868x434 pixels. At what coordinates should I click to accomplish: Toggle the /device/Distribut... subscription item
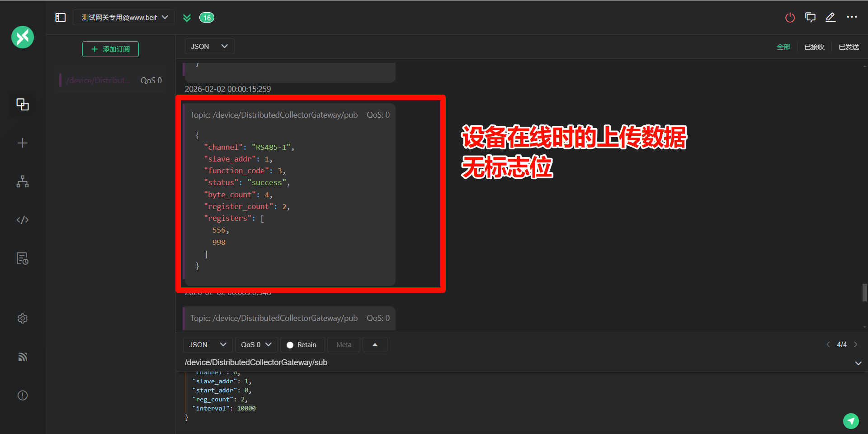point(111,81)
